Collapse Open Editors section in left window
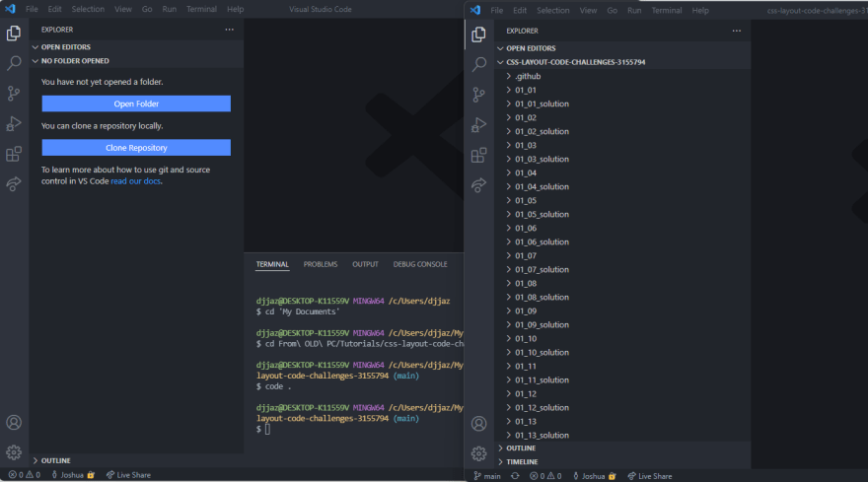Screen dimensions: 868x482 (x=137, y=47)
